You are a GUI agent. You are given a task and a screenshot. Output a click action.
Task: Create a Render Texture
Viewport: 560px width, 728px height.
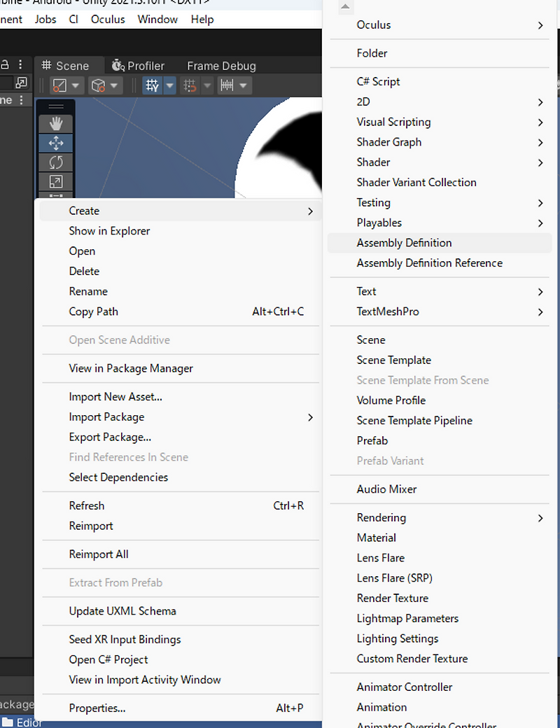(x=440, y=598)
